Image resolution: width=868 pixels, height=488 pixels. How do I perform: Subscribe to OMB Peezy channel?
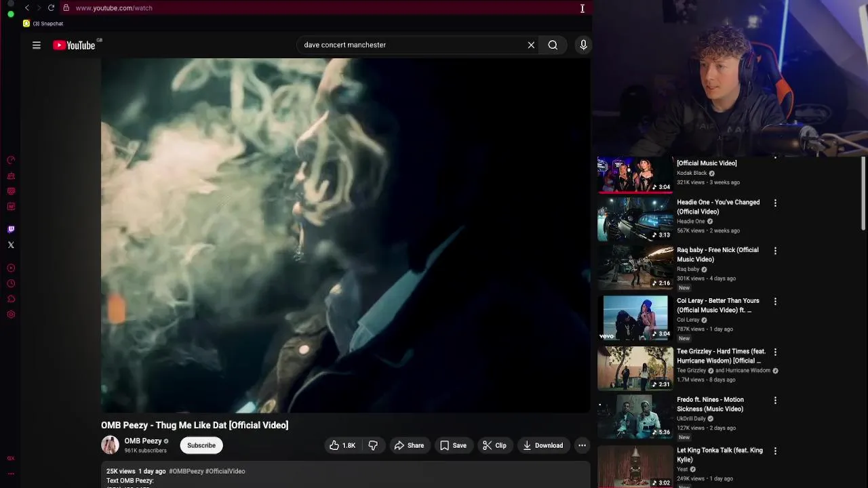click(201, 445)
